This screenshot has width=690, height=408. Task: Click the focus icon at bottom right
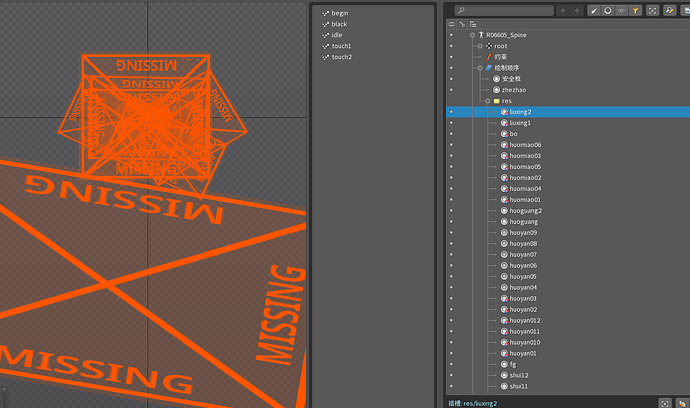[x=665, y=402]
